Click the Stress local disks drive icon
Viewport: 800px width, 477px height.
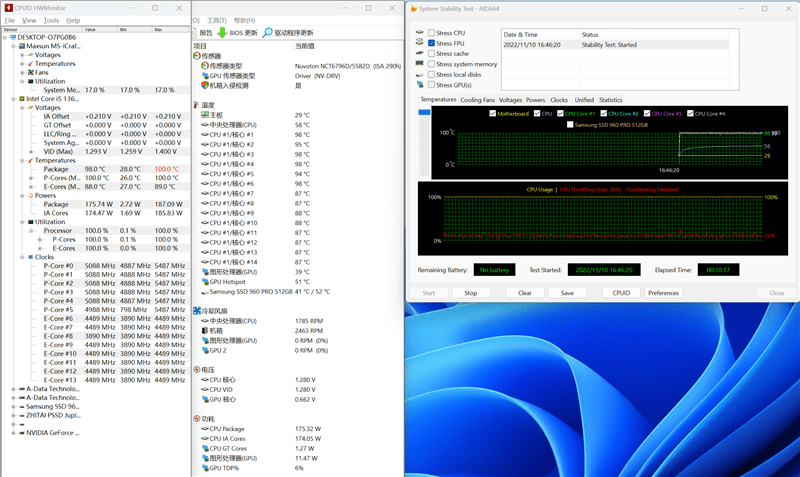[x=419, y=74]
